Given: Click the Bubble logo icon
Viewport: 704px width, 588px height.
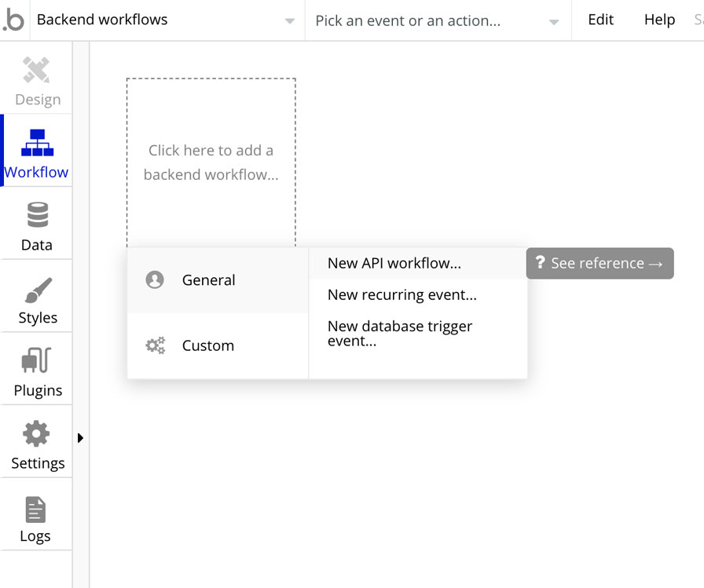Looking at the screenshot, I should [x=13, y=20].
